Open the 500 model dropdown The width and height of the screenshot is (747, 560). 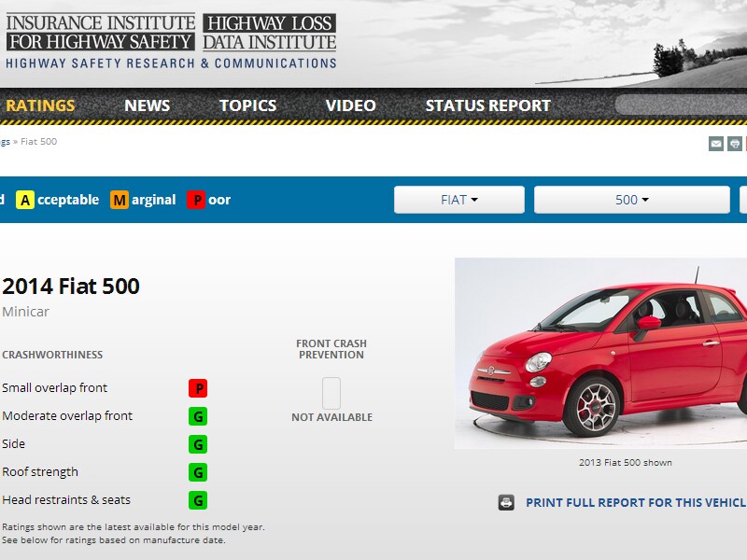click(632, 200)
